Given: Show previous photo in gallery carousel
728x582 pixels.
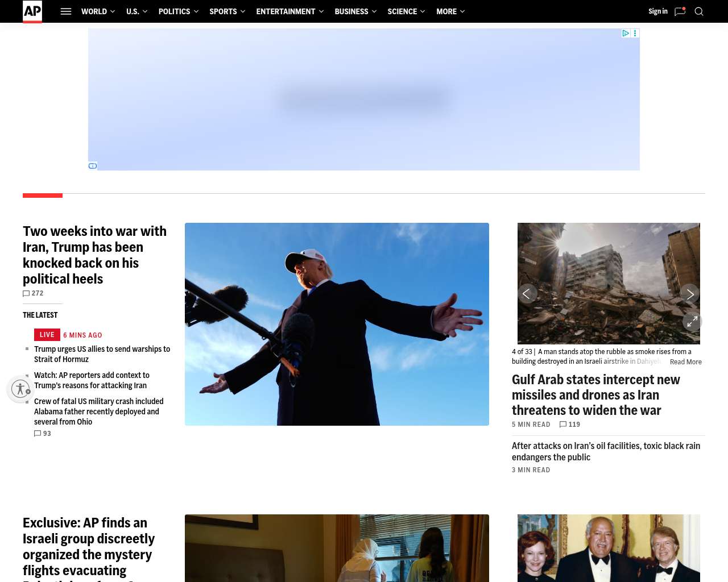Looking at the screenshot, I should [527, 294].
